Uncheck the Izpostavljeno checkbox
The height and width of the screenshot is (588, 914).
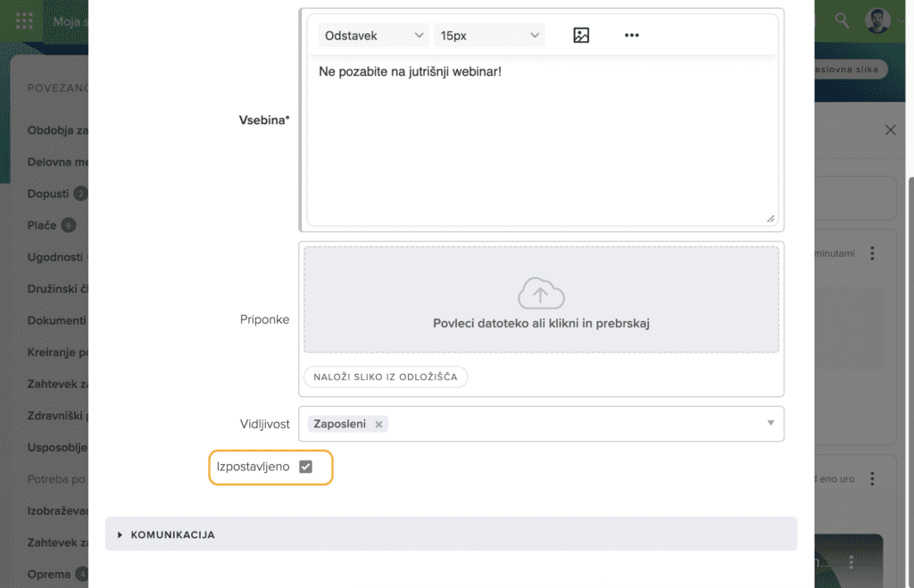(x=306, y=467)
